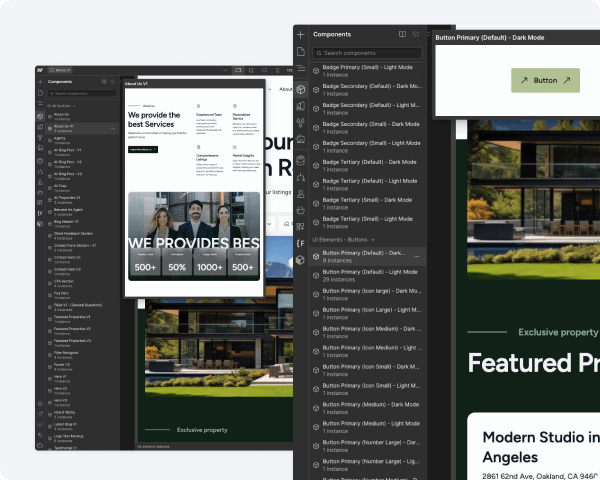Viewport: 600px width, 480px height.
Task: Open the Apps grid icon in the enlarged sidebar
Action: (x=301, y=227)
